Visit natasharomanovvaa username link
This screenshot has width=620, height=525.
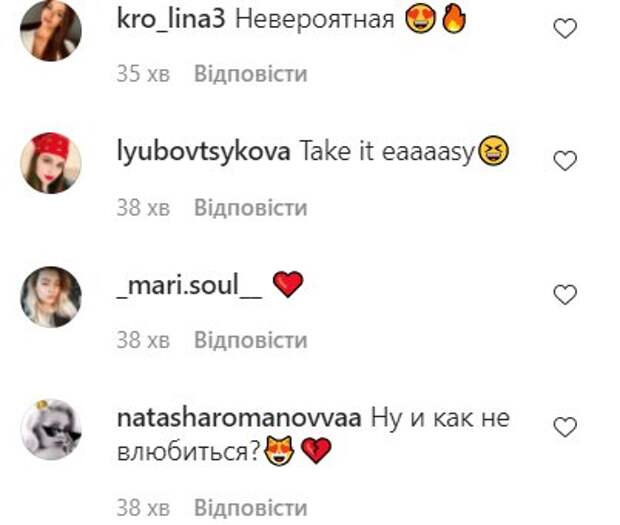[239, 418]
